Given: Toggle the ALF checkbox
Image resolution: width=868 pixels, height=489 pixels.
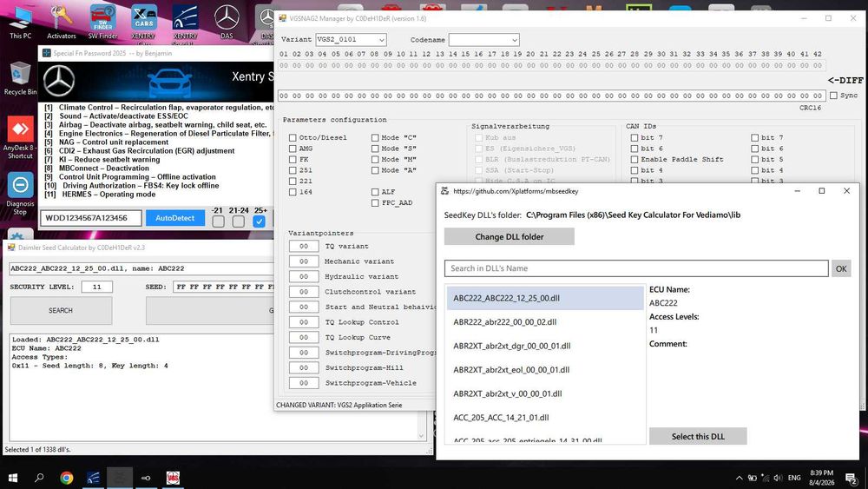Looking at the screenshot, I should (375, 192).
